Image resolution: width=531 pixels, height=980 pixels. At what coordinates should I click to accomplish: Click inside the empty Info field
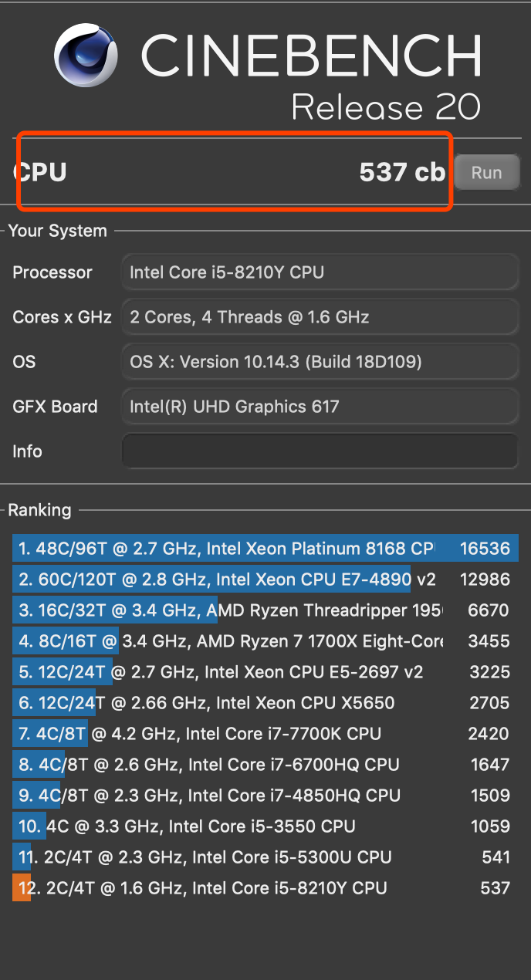[x=320, y=451]
